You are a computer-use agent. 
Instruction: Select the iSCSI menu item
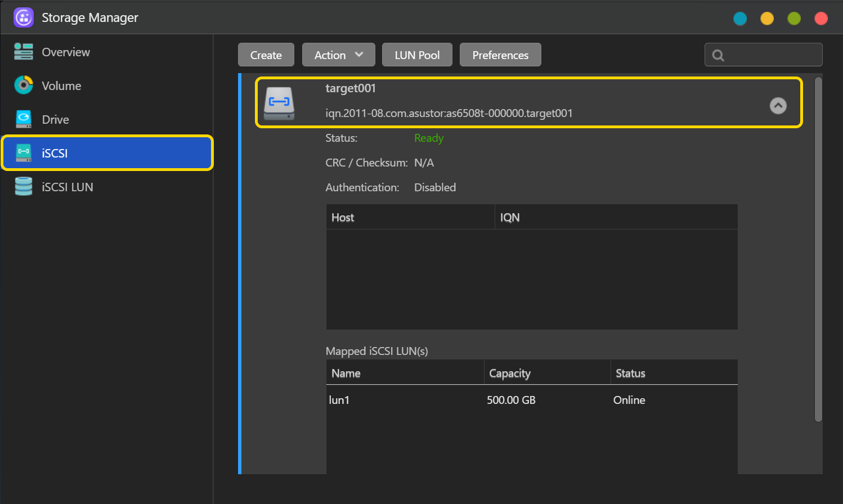107,153
